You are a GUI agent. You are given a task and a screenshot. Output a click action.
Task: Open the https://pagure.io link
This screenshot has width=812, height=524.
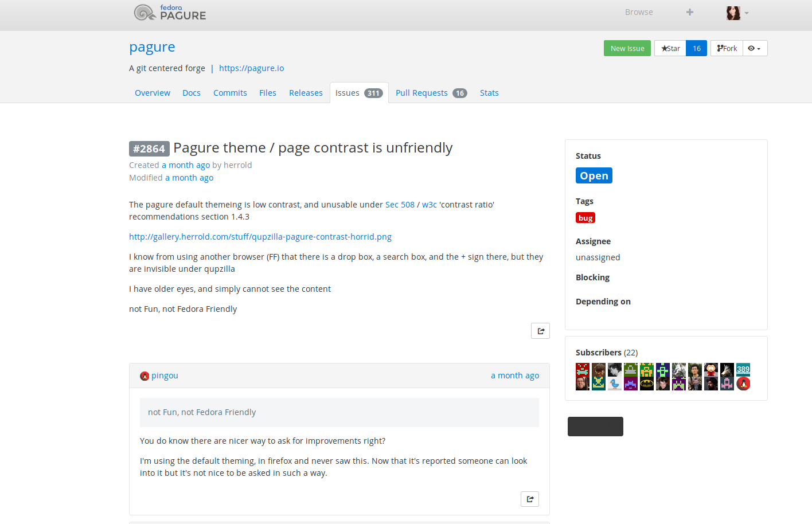pos(251,68)
